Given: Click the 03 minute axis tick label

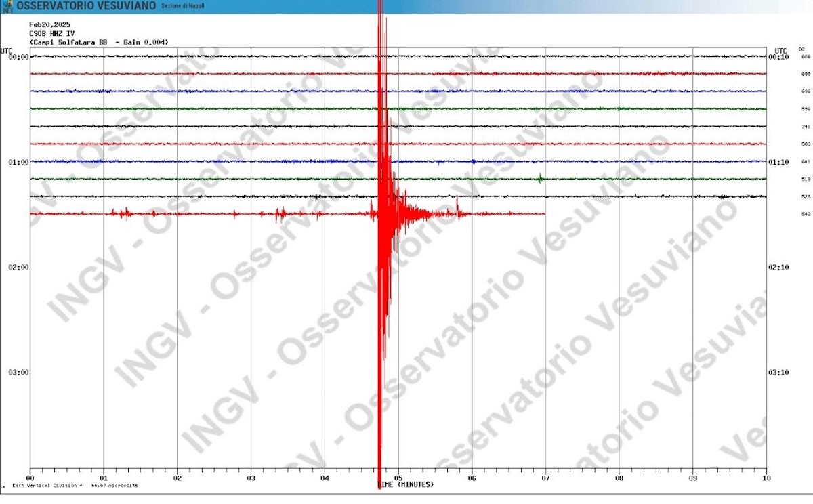Looking at the screenshot, I should click(x=251, y=478).
